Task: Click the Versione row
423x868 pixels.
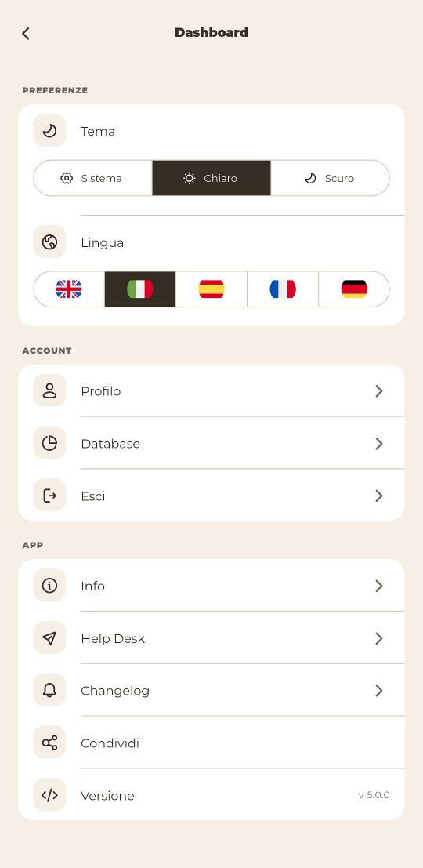Action: pos(211,795)
